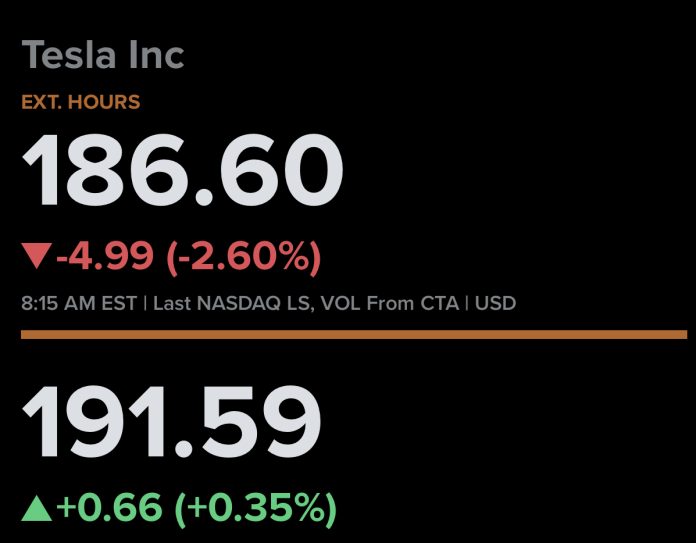Click the 8:15 AM timestamp
The image size is (696, 543).
click(x=63, y=302)
